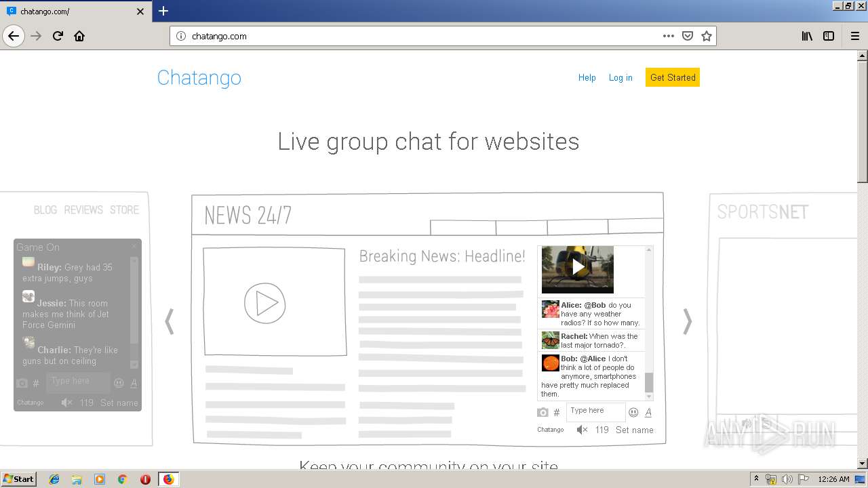Click Rachel's butterfly avatar

[x=550, y=340]
